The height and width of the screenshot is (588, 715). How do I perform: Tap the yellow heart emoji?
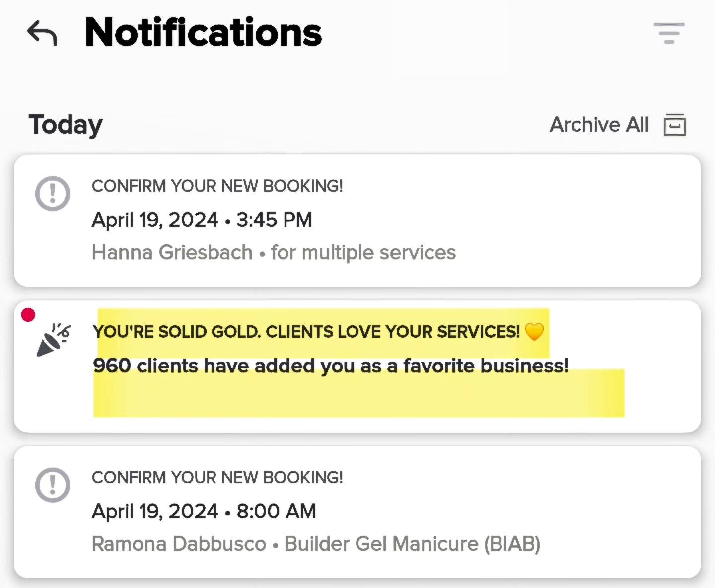tap(534, 331)
